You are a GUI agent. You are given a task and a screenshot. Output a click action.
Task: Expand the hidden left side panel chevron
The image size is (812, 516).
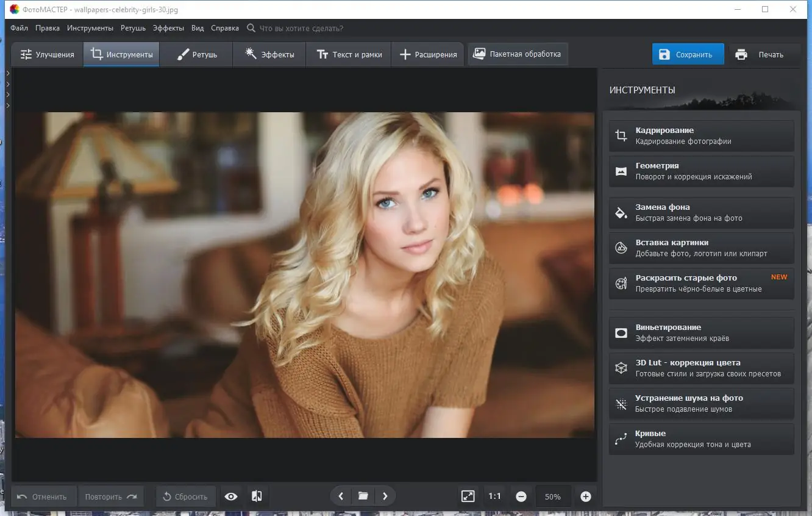click(7, 72)
